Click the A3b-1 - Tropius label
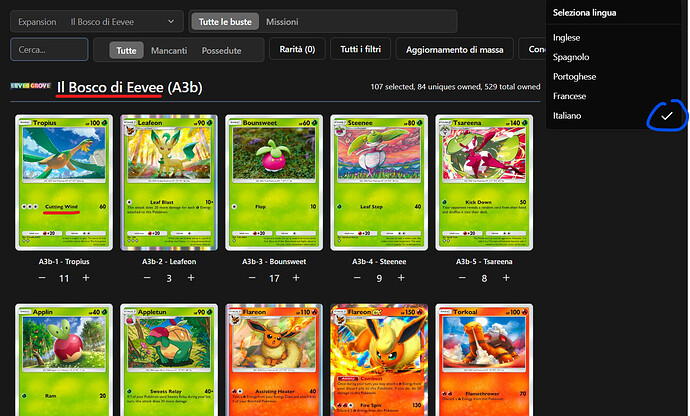Viewport: 690px width, 416px height. point(64,261)
